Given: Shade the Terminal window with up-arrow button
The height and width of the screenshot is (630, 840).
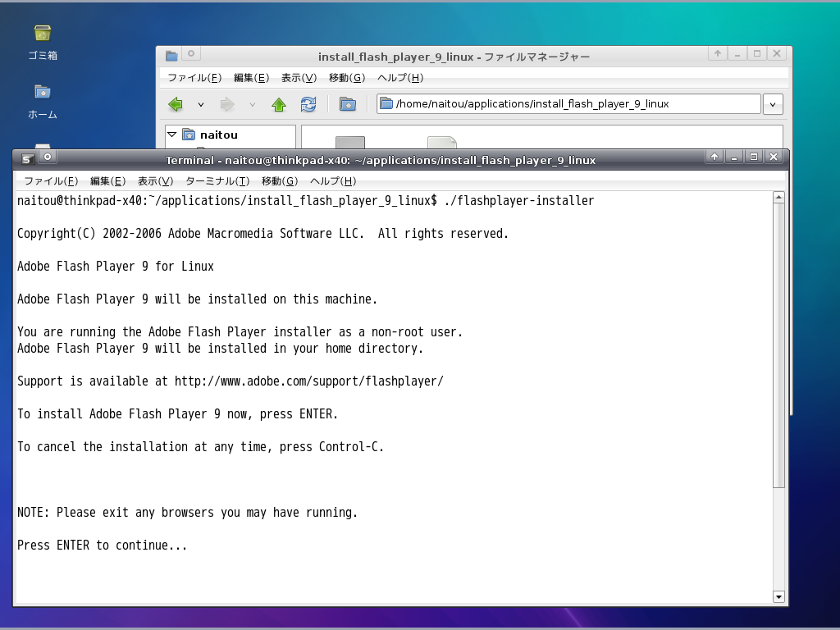Looking at the screenshot, I should click(714, 157).
